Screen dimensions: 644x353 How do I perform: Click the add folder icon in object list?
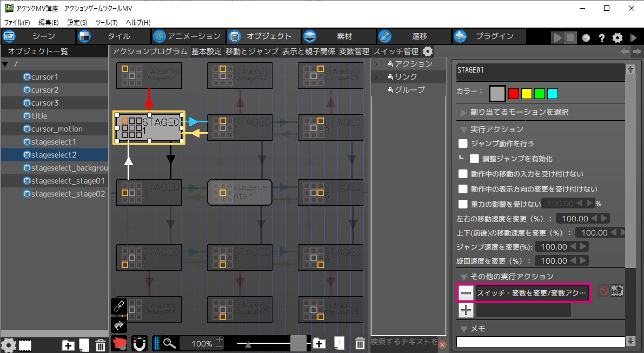(x=68, y=345)
